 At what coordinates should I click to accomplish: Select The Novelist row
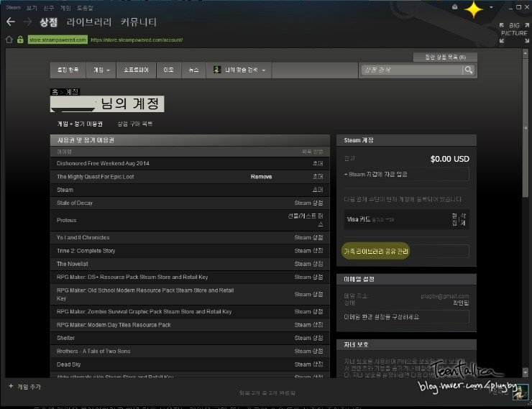(x=190, y=264)
